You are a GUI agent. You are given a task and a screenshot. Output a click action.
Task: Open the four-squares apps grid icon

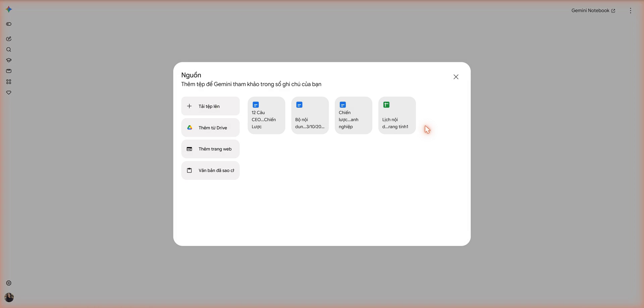pyautogui.click(x=9, y=82)
